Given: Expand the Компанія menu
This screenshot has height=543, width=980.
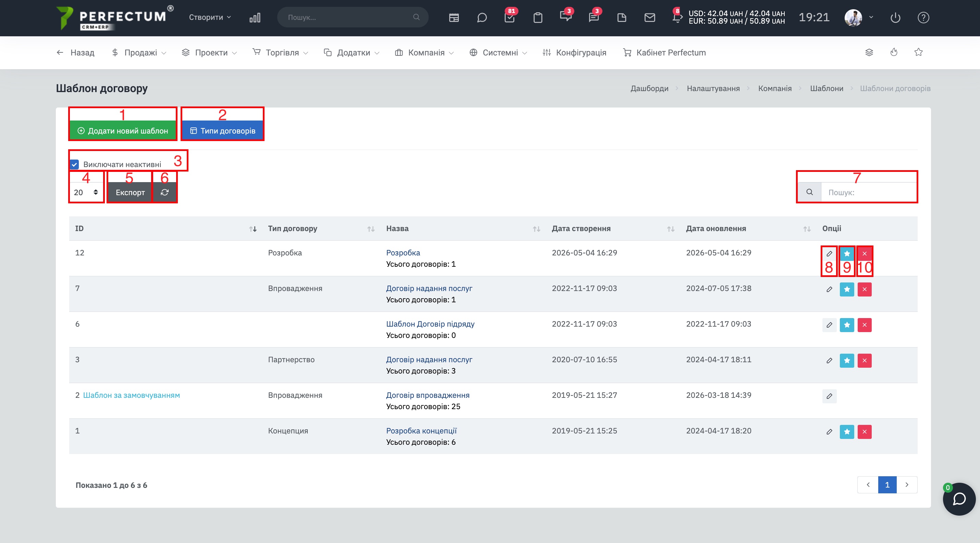Looking at the screenshot, I should coord(425,52).
